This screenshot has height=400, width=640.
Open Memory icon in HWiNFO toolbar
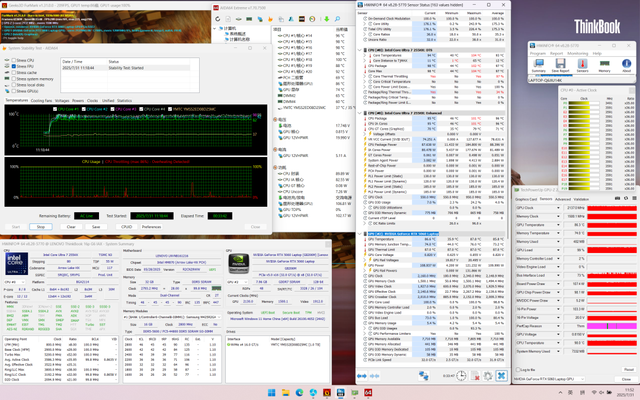[604, 64]
